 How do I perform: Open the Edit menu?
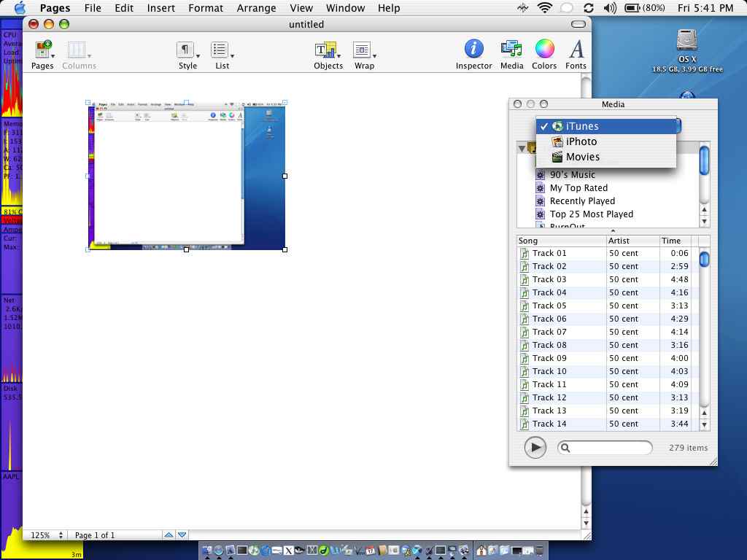(124, 8)
